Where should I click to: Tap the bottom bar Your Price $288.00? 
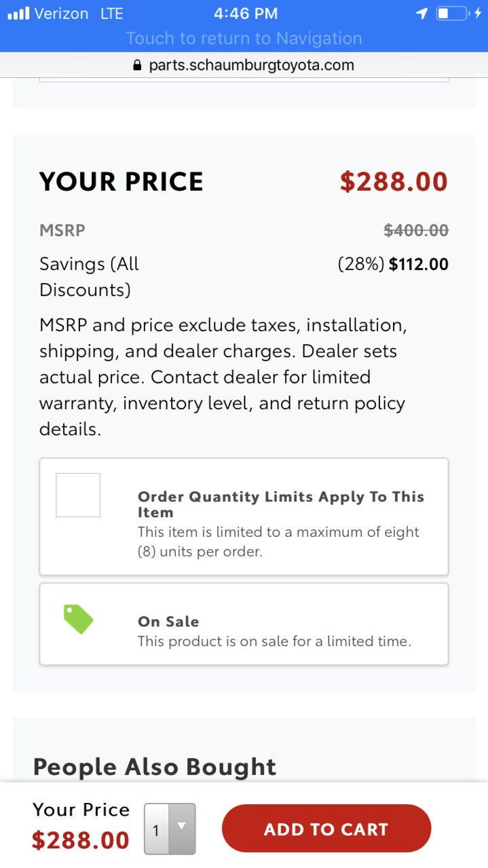click(x=81, y=826)
